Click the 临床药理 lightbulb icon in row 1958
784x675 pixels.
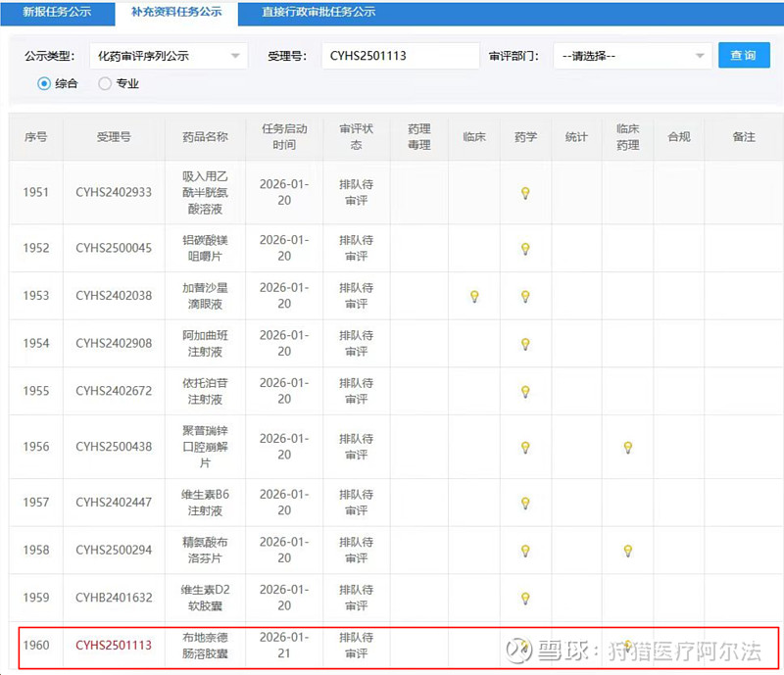click(628, 551)
